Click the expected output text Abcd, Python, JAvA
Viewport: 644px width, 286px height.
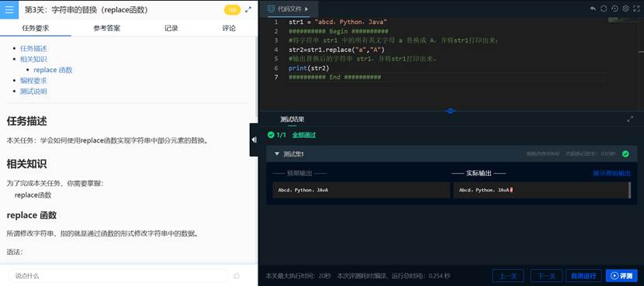tap(303, 190)
